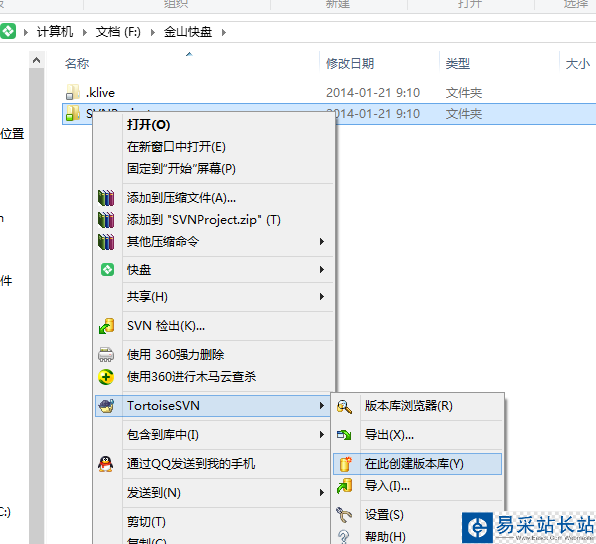596x544 pixels.
Task: Expand the 其他压缩命令 submenu
Action: (x=322, y=242)
